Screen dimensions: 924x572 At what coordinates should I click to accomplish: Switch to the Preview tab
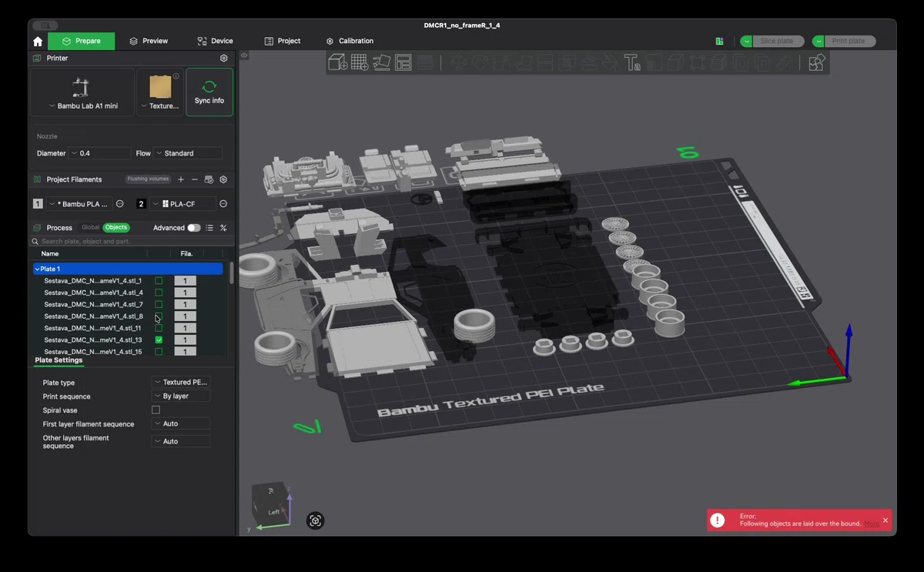(149, 41)
